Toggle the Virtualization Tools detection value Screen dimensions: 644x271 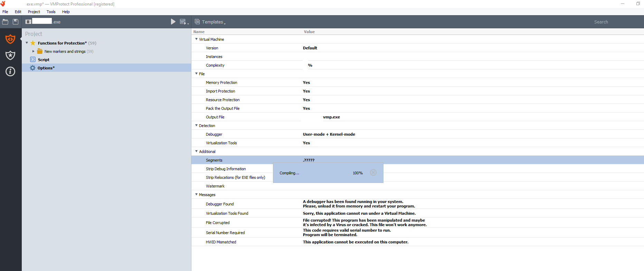click(306, 143)
